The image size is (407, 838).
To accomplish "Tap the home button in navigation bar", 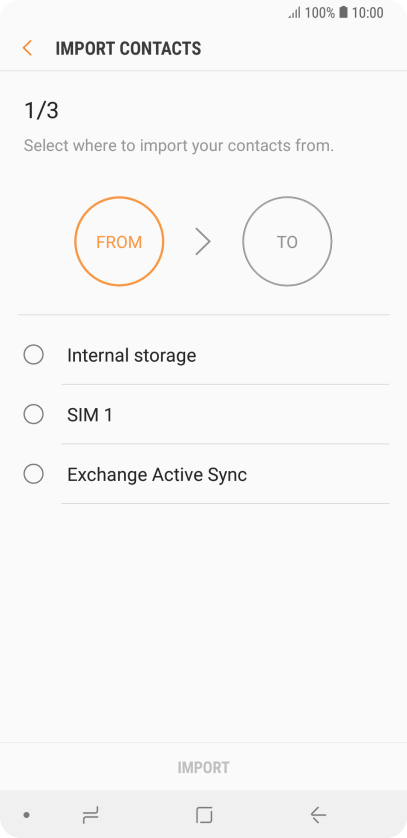I will [204, 815].
